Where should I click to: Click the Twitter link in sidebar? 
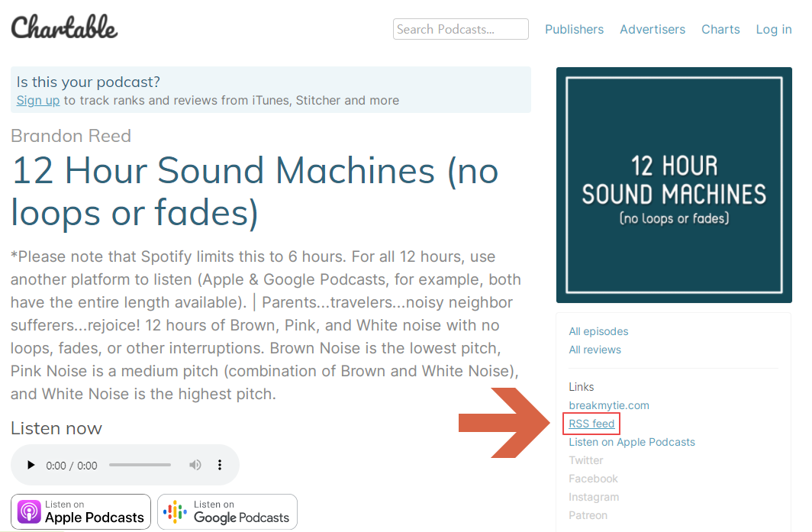tap(585, 460)
